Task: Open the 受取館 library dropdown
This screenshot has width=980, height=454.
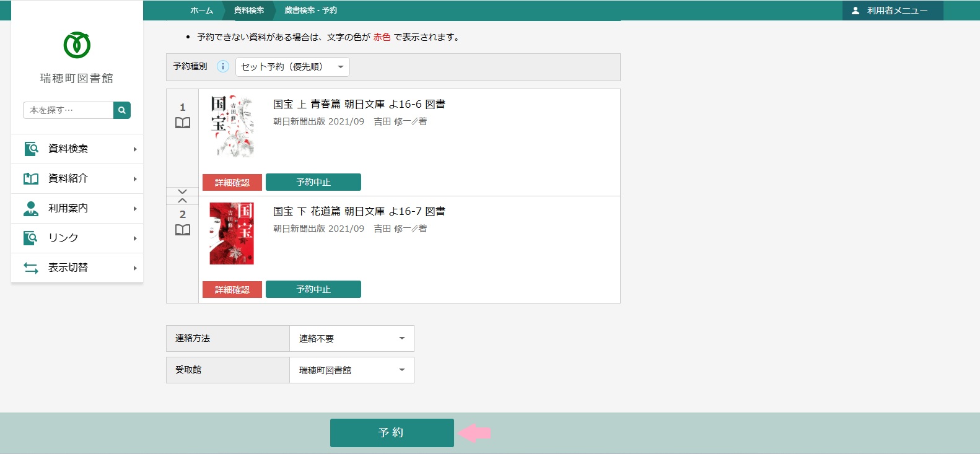Action: pyautogui.click(x=351, y=370)
